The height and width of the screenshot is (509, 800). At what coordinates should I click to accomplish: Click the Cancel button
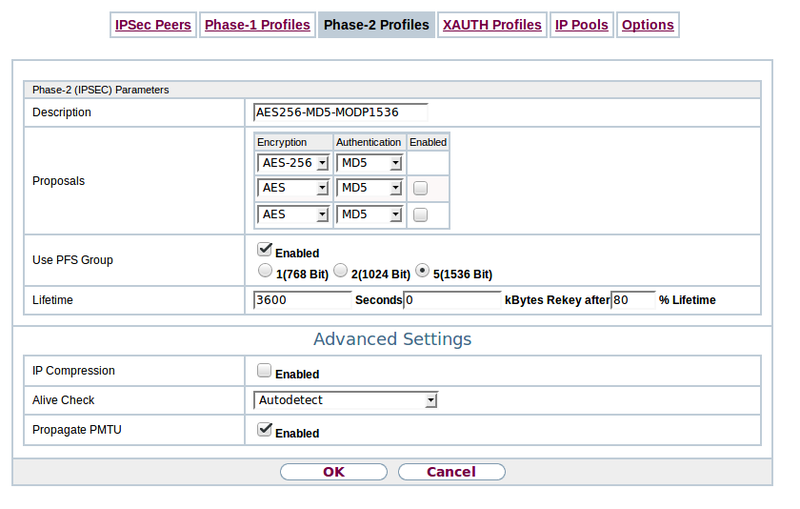pyautogui.click(x=451, y=472)
